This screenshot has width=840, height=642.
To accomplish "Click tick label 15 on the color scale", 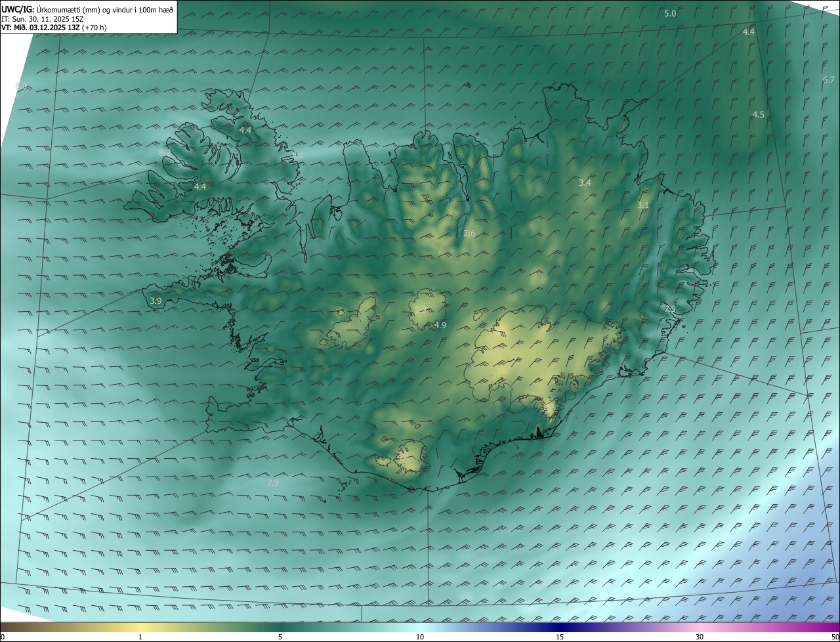I will tap(560, 637).
